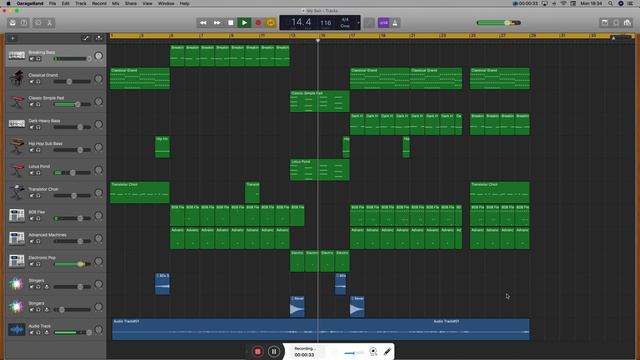Open the Library panel button

13,23
